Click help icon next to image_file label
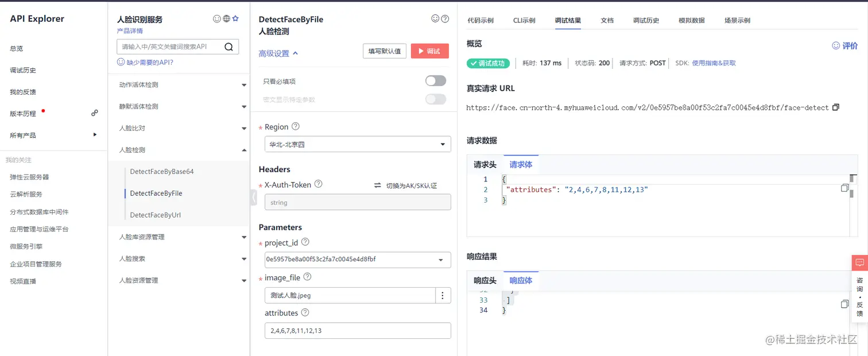Viewport: 868px width, 356px height. 307,277
